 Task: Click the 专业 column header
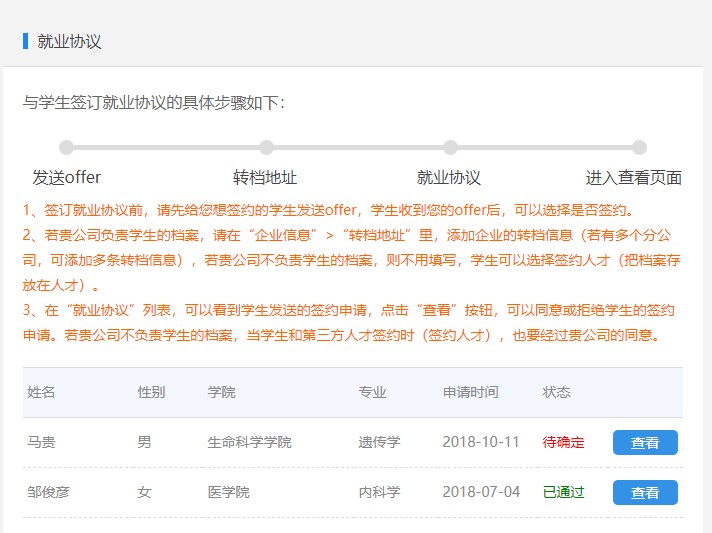click(372, 392)
